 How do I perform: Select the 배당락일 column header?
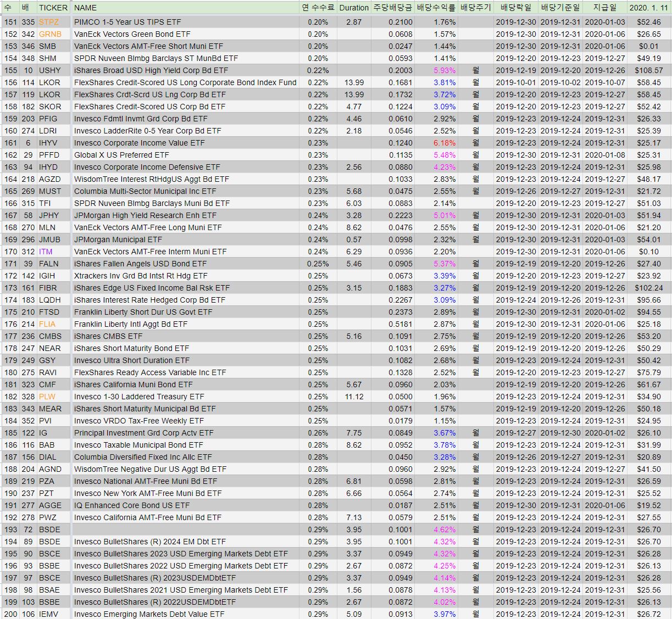pyautogui.click(x=516, y=8)
